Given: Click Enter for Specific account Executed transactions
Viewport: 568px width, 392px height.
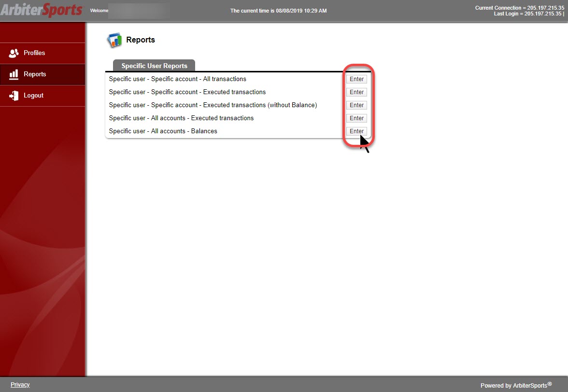Looking at the screenshot, I should [x=356, y=92].
